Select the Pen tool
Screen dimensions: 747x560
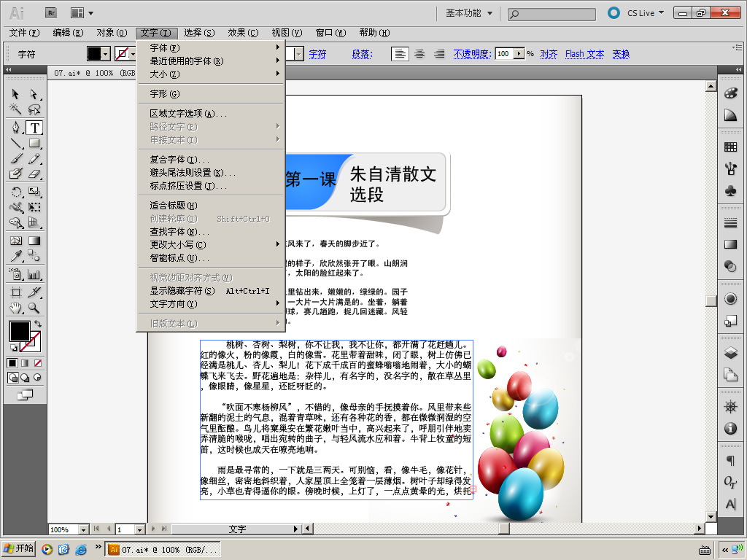(x=15, y=128)
